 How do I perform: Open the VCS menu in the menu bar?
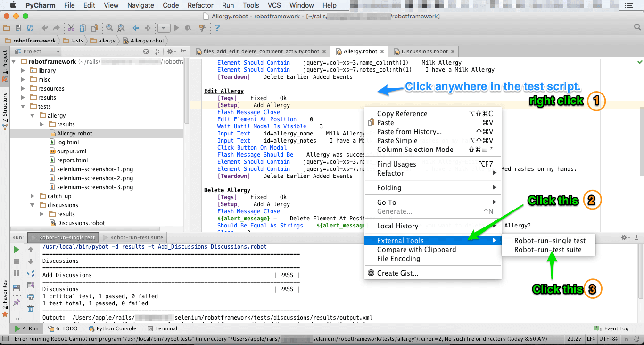tap(273, 5)
